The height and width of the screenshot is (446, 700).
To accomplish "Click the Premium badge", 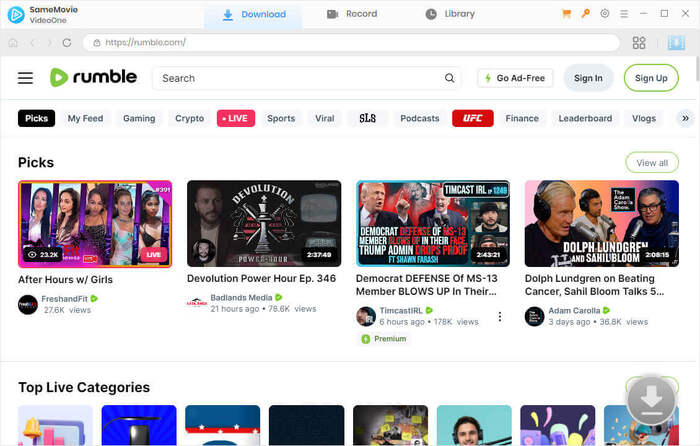I will point(384,339).
